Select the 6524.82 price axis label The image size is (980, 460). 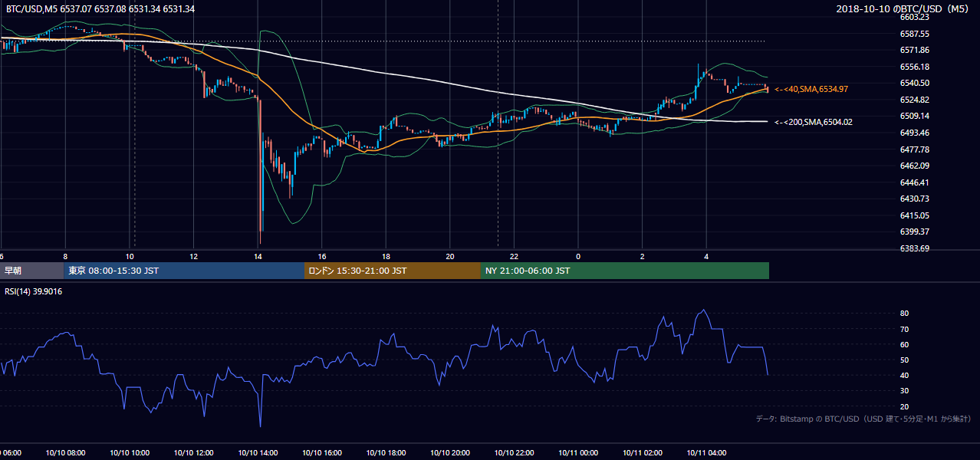pos(914,100)
